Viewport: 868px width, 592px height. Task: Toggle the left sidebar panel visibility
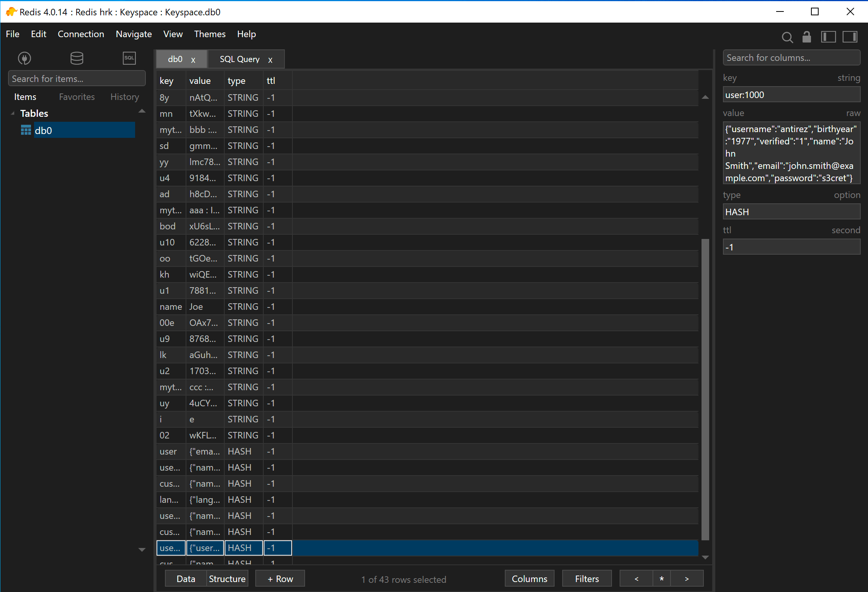829,37
